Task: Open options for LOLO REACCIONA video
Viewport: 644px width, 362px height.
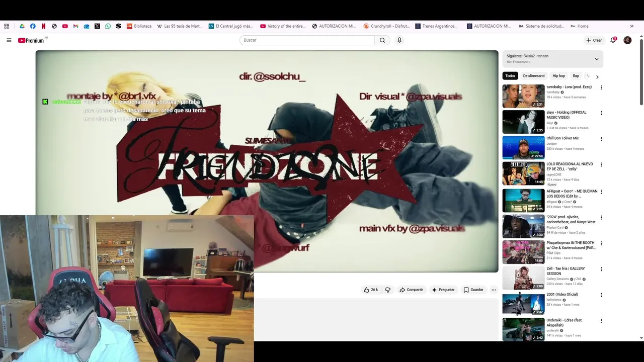Action: tap(601, 164)
